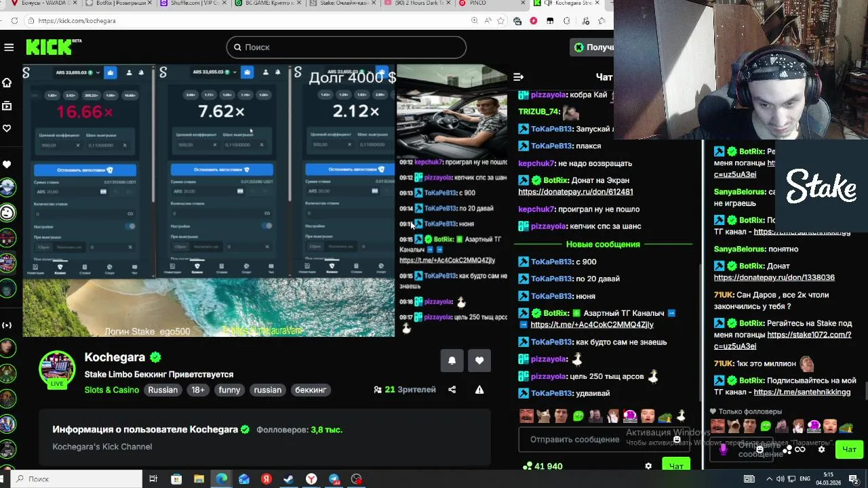Screen dimensions: 868x488
Task: Open the Slots & Casino category link
Action: (112, 390)
